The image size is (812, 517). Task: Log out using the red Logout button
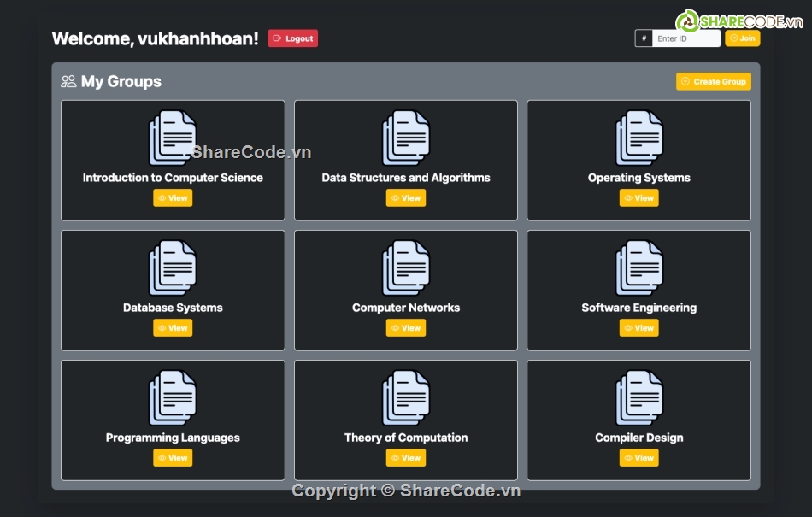[x=292, y=38]
